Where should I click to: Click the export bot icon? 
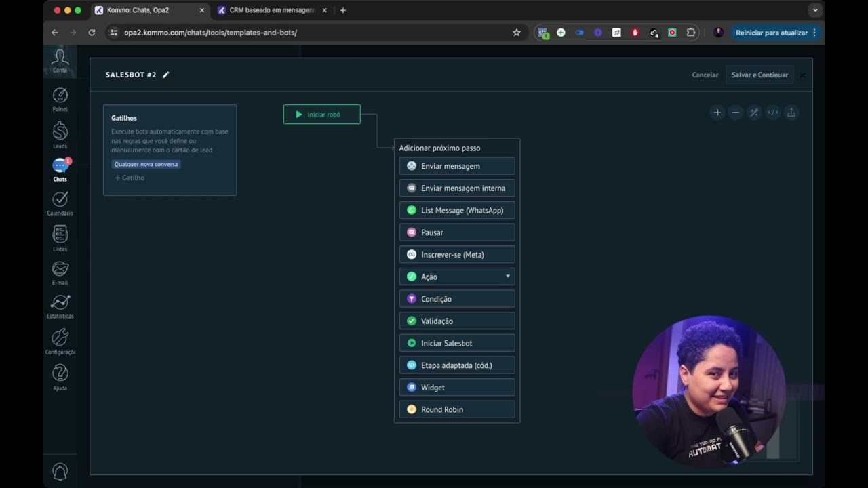[x=791, y=113]
